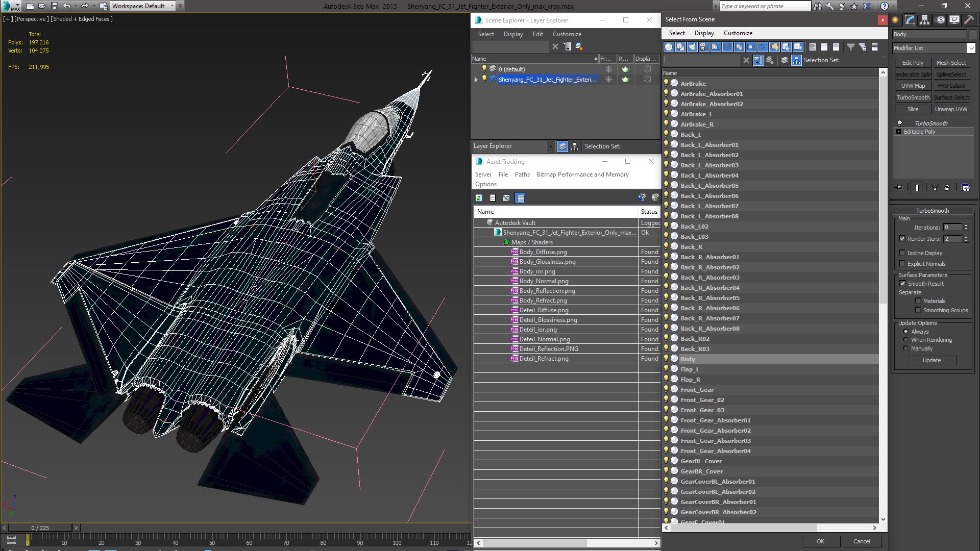
Task: Click the Redo arrow icon
Action: pos(85,6)
